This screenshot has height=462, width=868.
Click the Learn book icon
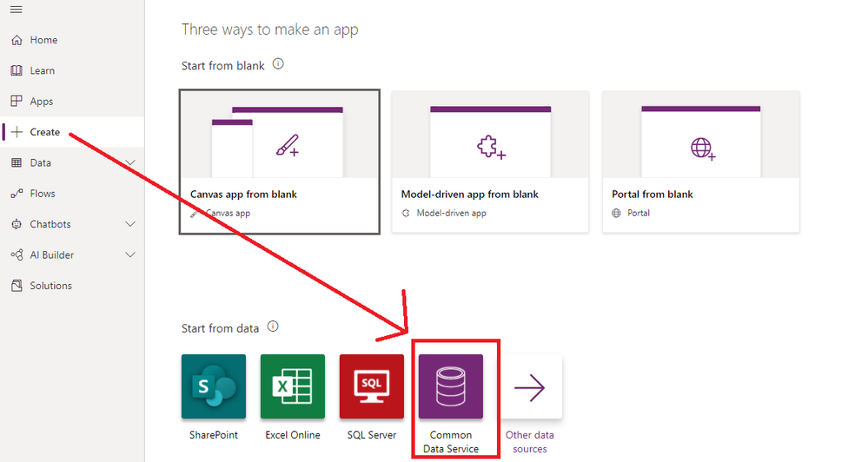tap(17, 70)
